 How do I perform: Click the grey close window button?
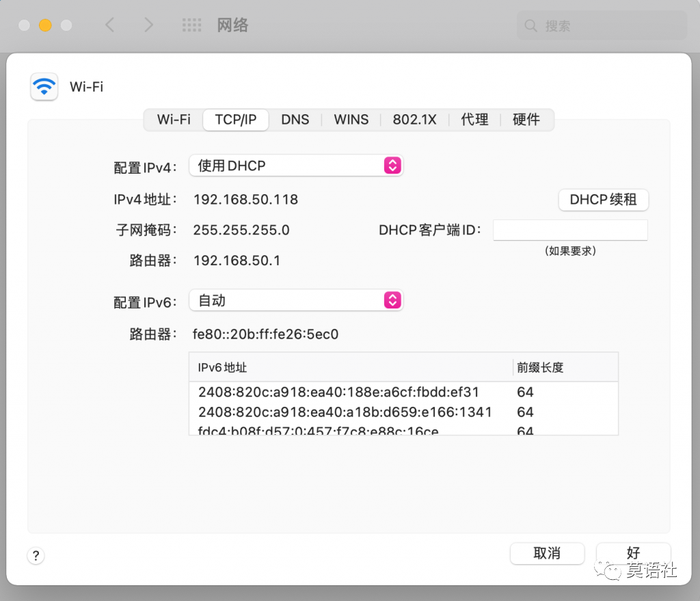[24, 25]
